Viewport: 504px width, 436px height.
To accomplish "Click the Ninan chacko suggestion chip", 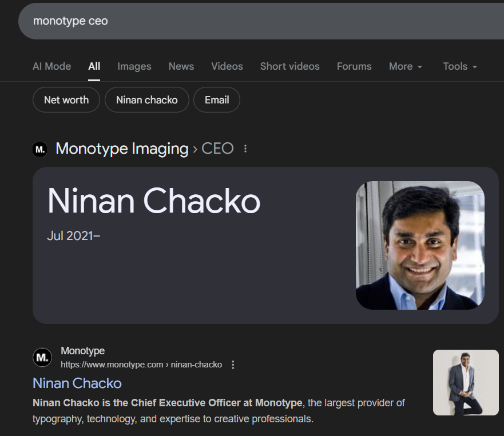I will pos(147,100).
